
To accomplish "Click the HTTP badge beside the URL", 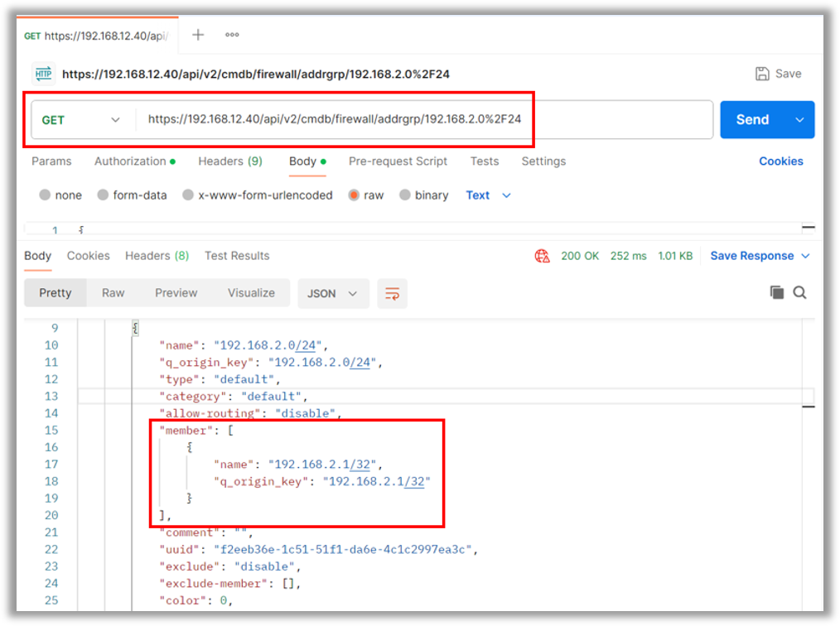I will 43,73.
